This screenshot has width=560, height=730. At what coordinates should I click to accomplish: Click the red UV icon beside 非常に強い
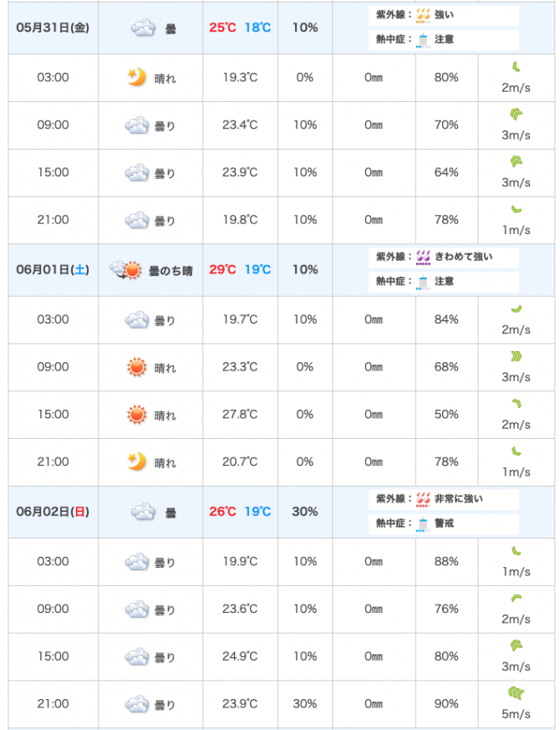[x=423, y=499]
